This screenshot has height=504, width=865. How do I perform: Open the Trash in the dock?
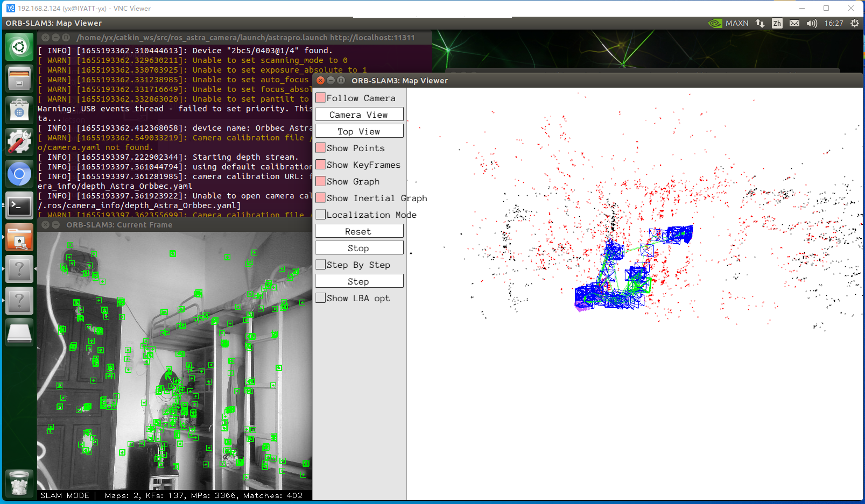click(19, 482)
